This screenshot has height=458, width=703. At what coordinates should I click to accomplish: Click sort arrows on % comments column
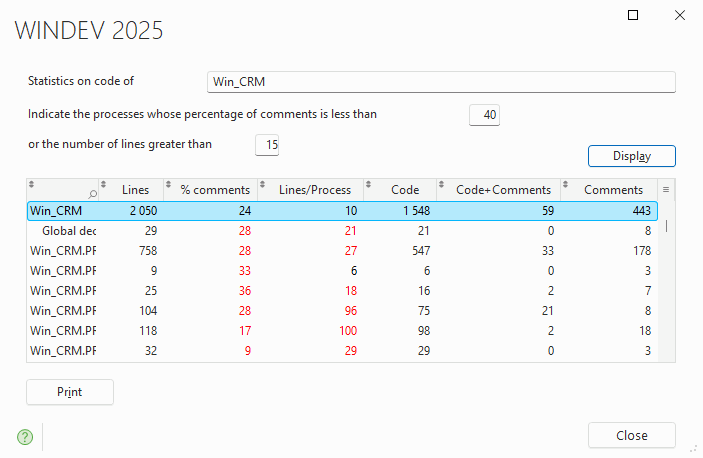tap(169, 184)
